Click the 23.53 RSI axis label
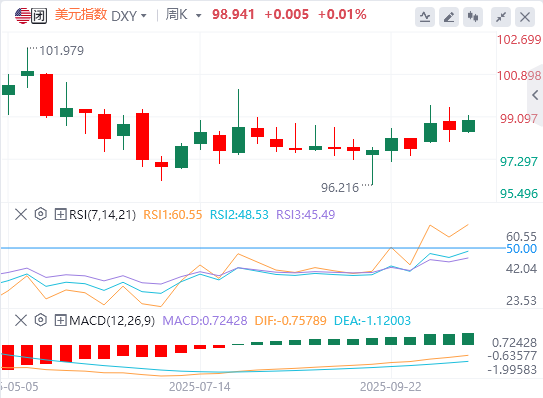This screenshot has width=543, height=398. pos(521,300)
